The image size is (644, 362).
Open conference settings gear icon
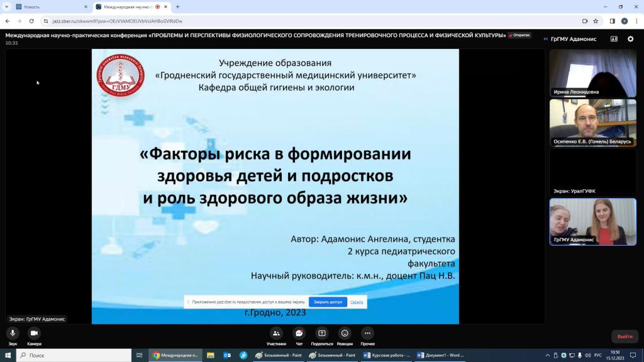pos(631,39)
